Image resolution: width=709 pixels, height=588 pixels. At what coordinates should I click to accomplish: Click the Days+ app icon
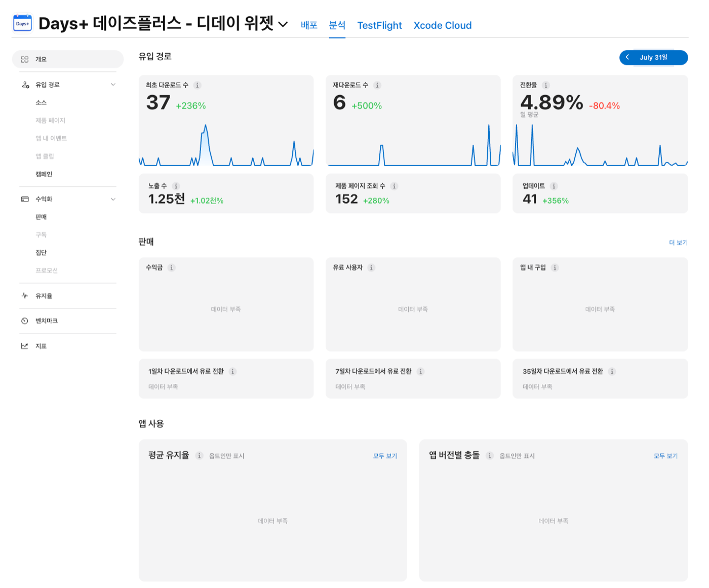pyautogui.click(x=22, y=23)
